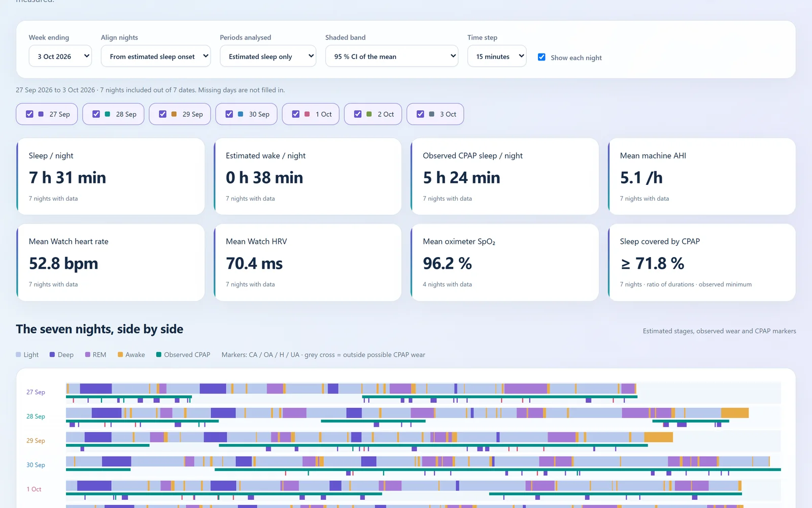812x508 pixels.
Task: Click the 27 Sep row label in chart
Action: [x=36, y=392]
